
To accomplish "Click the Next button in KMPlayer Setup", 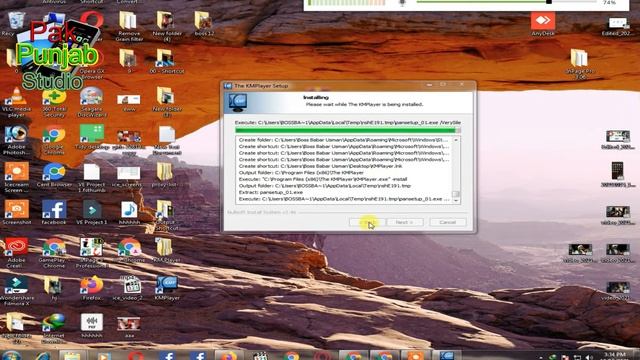I will pos(404,222).
